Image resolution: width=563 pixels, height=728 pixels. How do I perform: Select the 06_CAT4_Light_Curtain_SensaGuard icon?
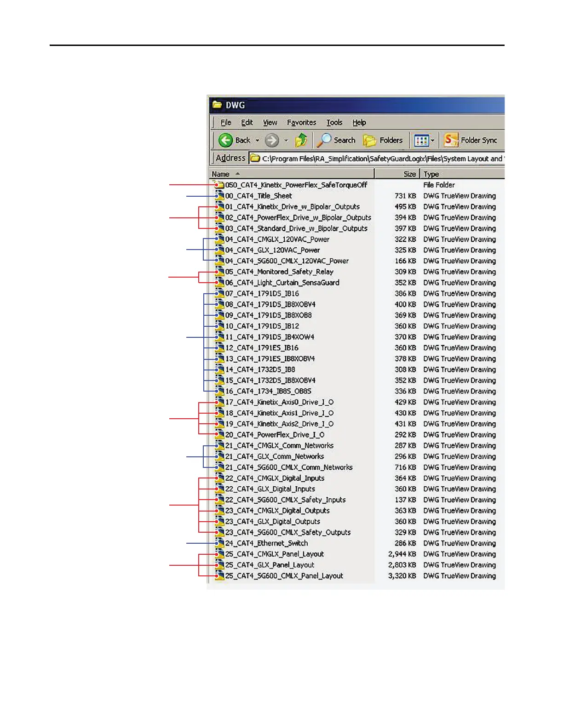(219, 283)
